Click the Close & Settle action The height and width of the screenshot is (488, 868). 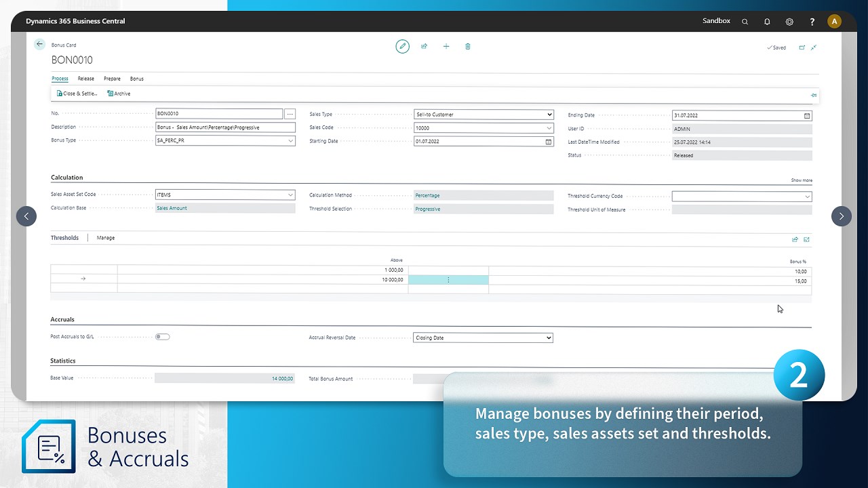tap(77, 94)
